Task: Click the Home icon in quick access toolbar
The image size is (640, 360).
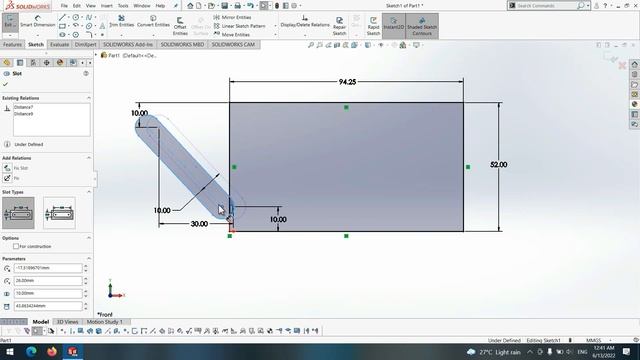Action: click(190, 6)
